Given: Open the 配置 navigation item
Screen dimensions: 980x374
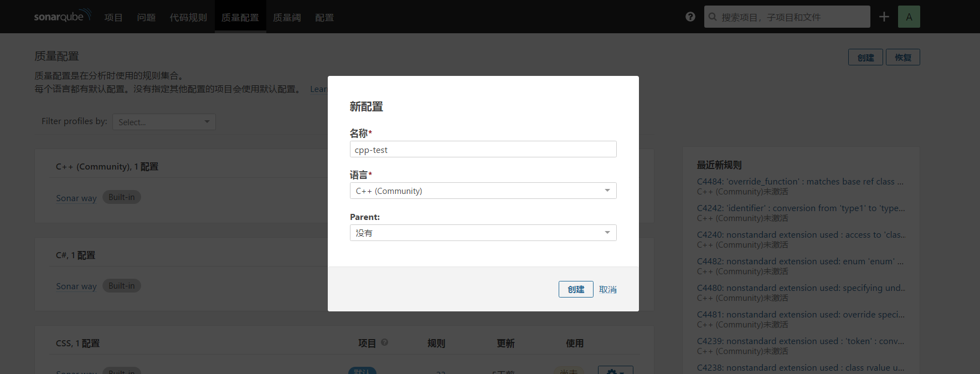Looking at the screenshot, I should (x=324, y=17).
